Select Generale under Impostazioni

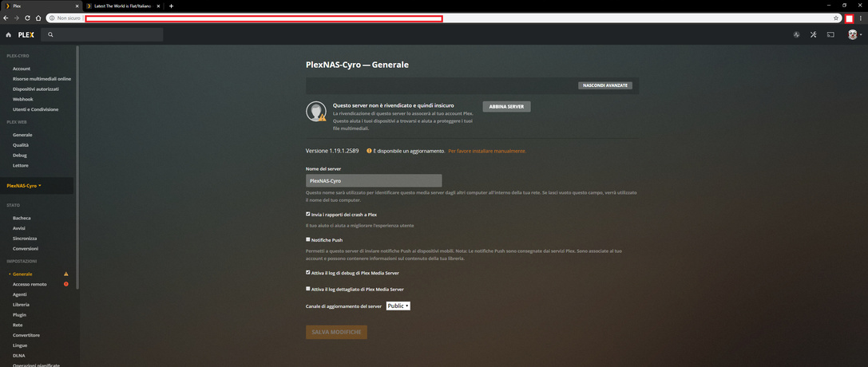click(x=22, y=274)
